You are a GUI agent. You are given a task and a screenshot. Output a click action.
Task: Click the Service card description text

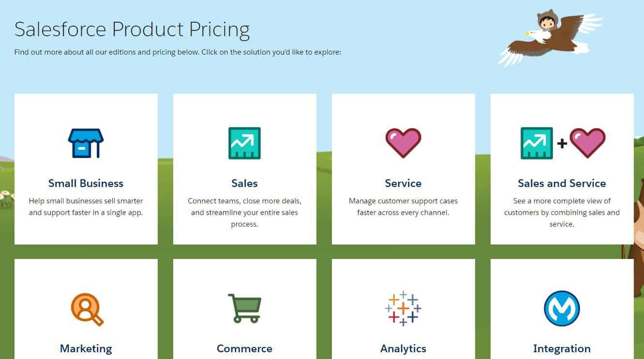click(403, 206)
